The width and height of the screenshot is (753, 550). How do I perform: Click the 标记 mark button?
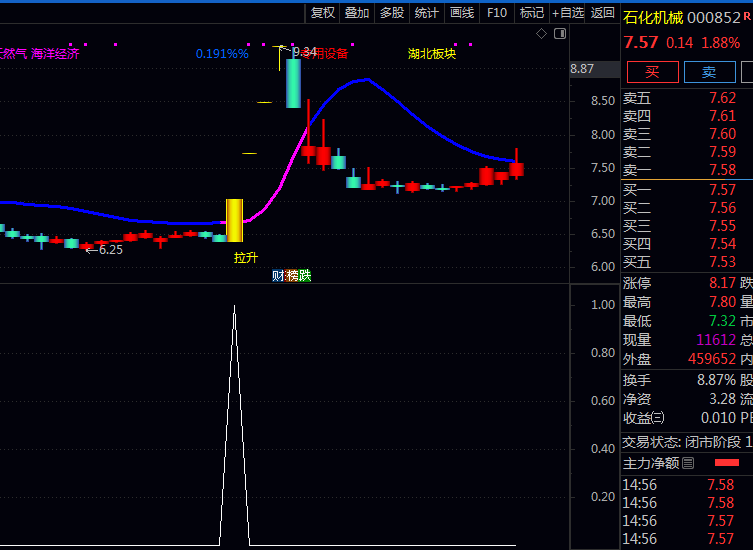[x=532, y=13]
